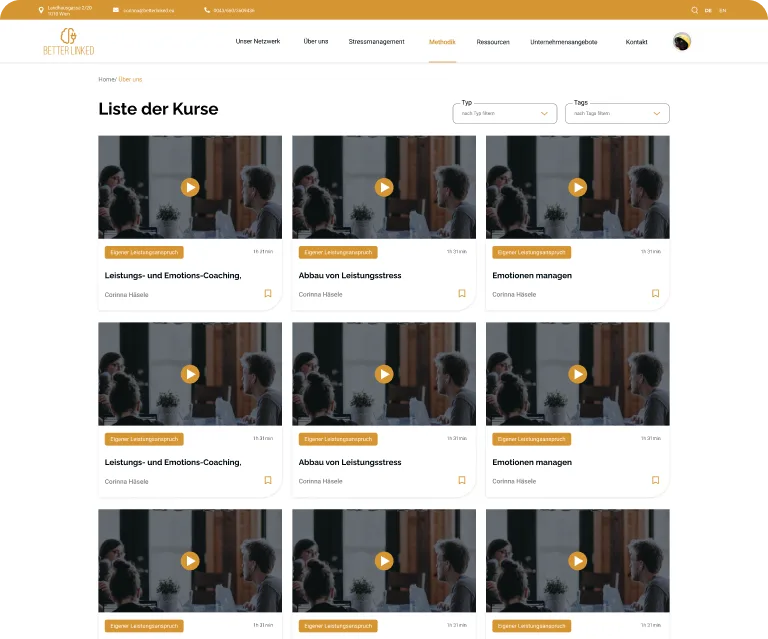This screenshot has height=639, width=768.
Task: Click the phone icon in the top bar
Action: (x=207, y=10)
